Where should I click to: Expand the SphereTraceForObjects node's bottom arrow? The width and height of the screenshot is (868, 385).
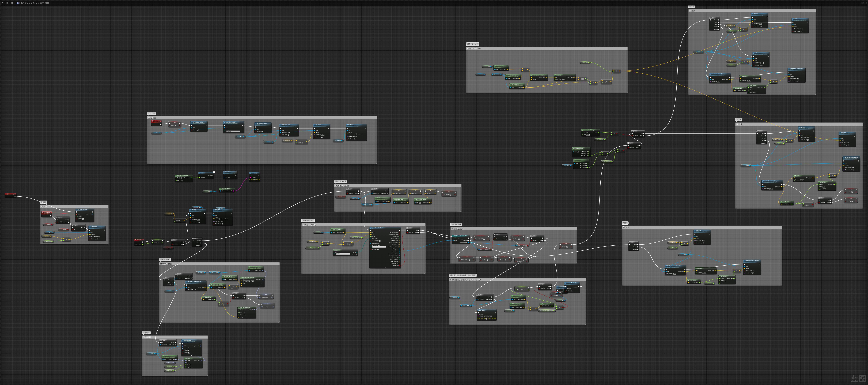[385, 267]
